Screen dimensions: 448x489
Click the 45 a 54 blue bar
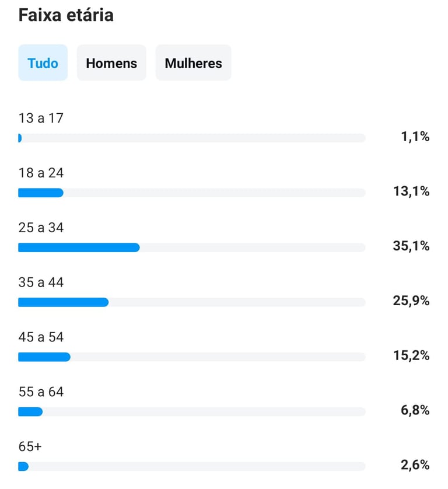(44, 357)
